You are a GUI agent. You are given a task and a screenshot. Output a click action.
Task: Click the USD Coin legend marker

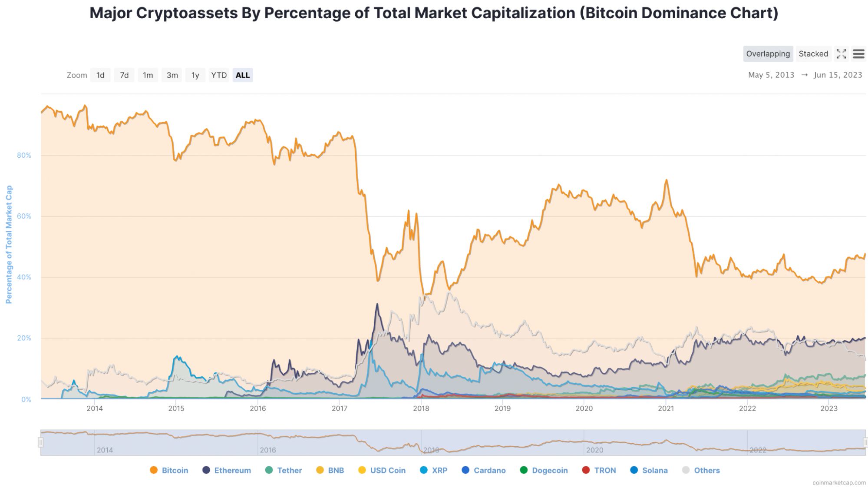click(362, 470)
